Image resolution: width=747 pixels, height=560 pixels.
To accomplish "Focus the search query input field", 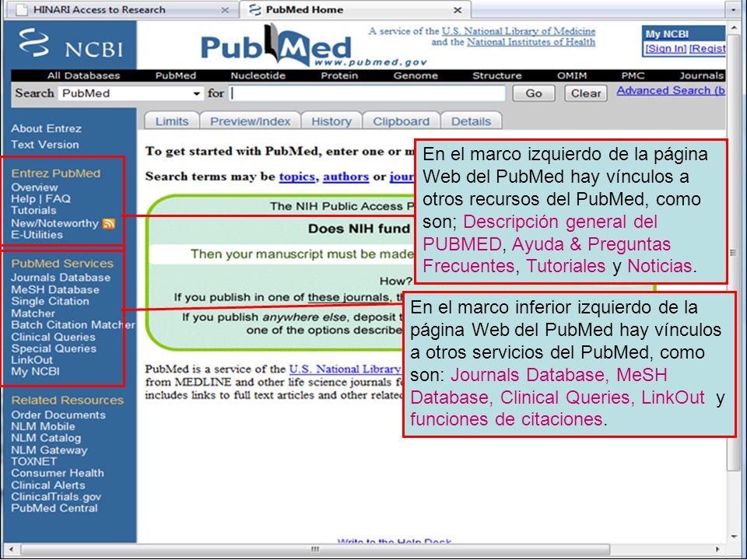I will [366, 93].
